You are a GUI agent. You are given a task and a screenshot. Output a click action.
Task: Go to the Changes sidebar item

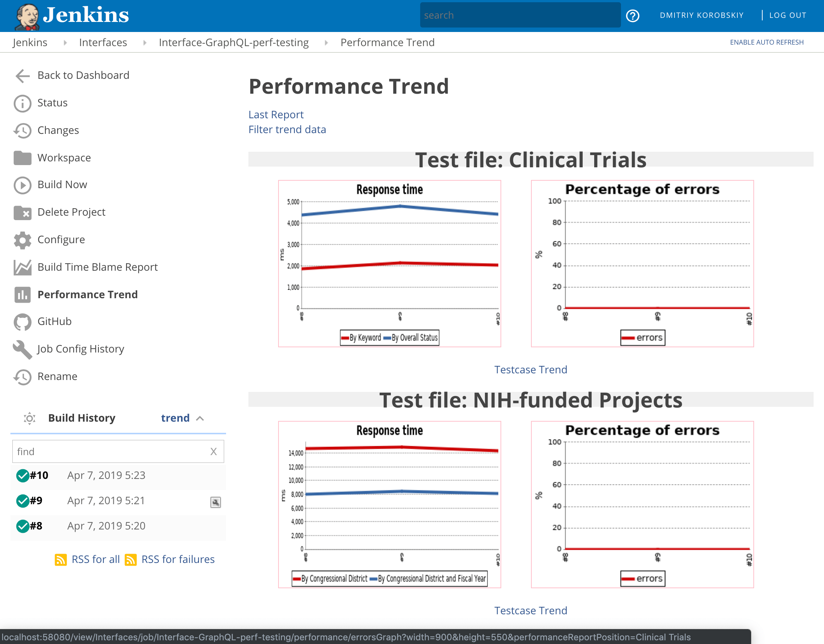coord(58,130)
